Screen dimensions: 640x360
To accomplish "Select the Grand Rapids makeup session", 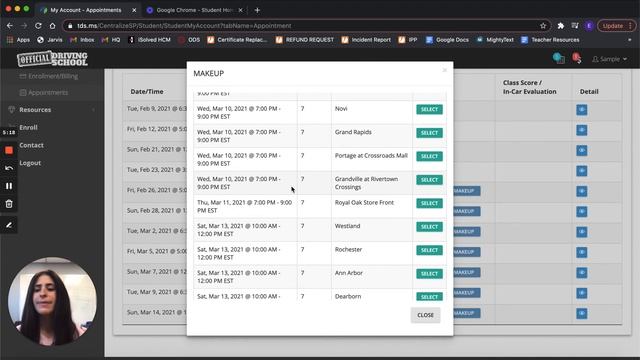I will pos(429,133).
